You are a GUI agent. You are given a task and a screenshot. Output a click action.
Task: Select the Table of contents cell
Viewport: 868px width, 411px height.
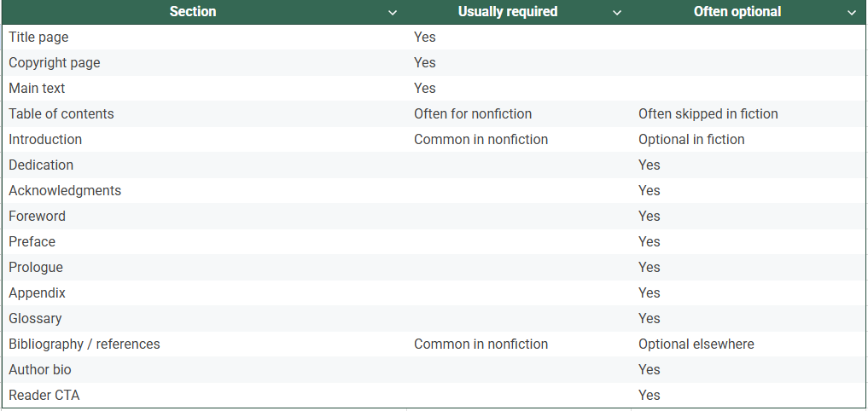tap(61, 114)
